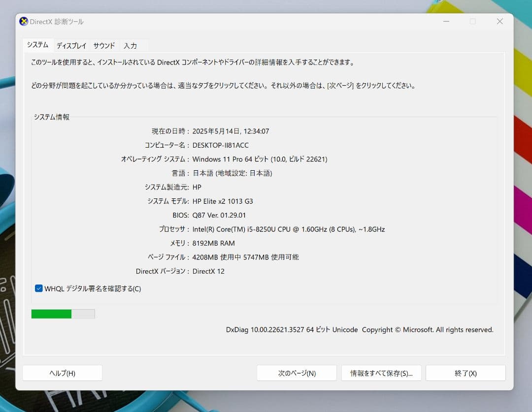This screenshot has height=412, width=532.
Task: Click the システム情報 section label
Action: [x=51, y=117]
